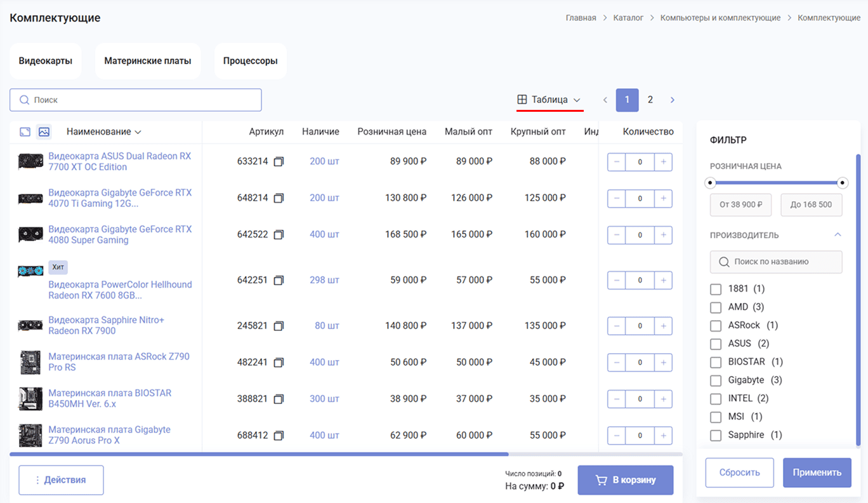Viewport: 868px width, 503px height.
Task: Go to previous page arrow
Action: click(x=605, y=100)
